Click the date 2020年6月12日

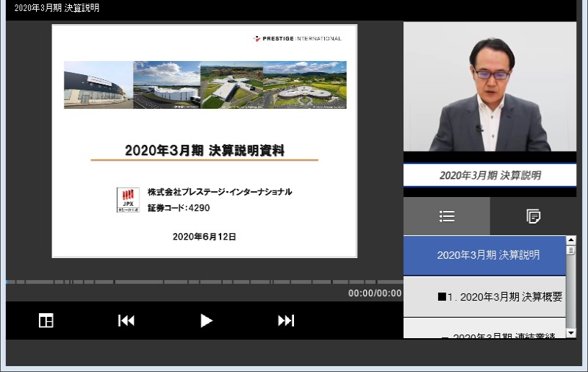tap(204, 237)
